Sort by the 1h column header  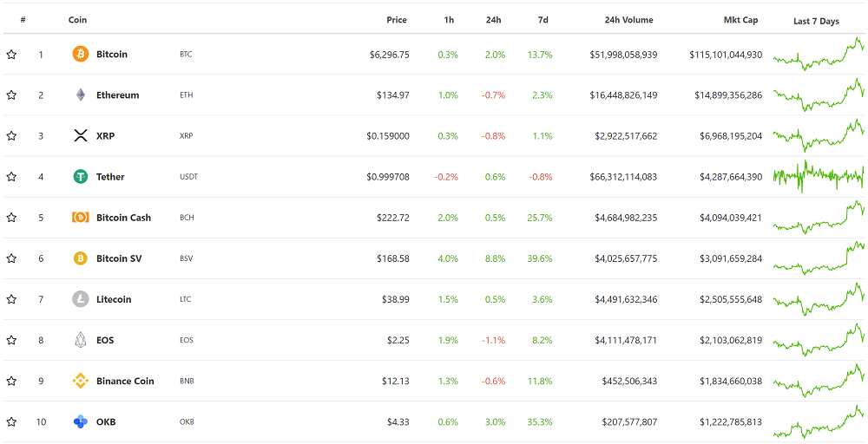449,20
